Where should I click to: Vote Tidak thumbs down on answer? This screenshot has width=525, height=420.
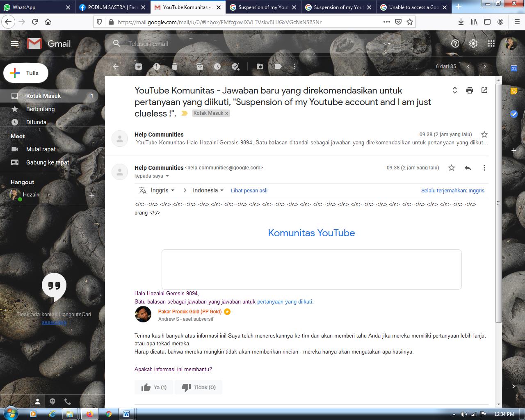click(x=199, y=387)
